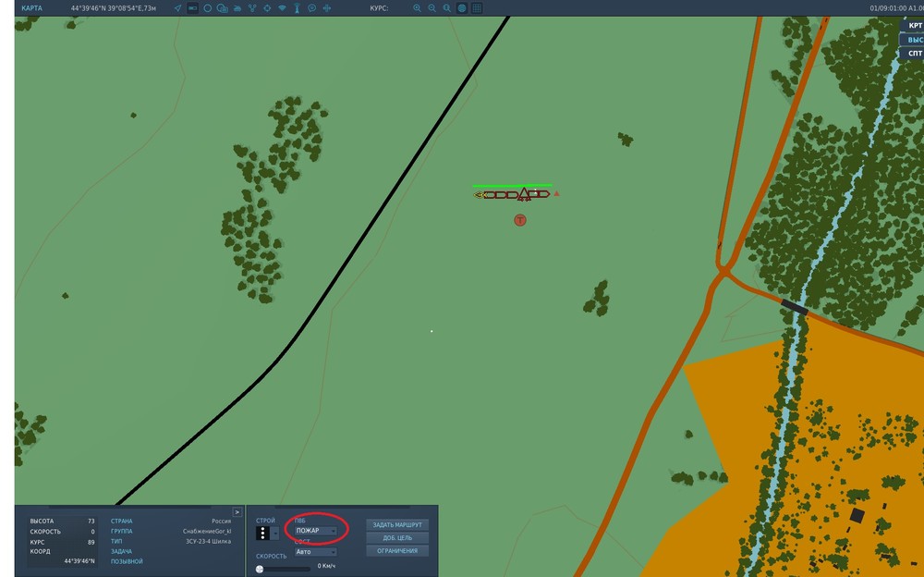The height and width of the screenshot is (577, 924).
Task: Toggle the highlighted unit label button in toolbar
Action: click(x=193, y=8)
